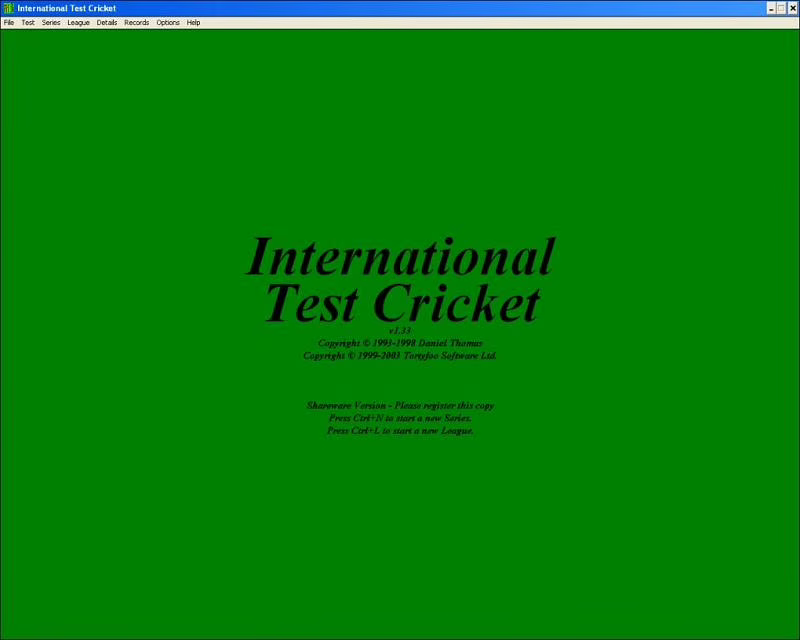Open the League menu
800x640 pixels.
78,22
